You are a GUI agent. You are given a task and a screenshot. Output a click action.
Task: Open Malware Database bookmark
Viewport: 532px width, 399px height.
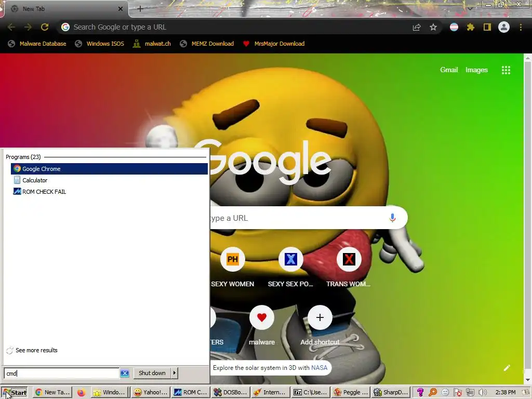click(x=37, y=44)
